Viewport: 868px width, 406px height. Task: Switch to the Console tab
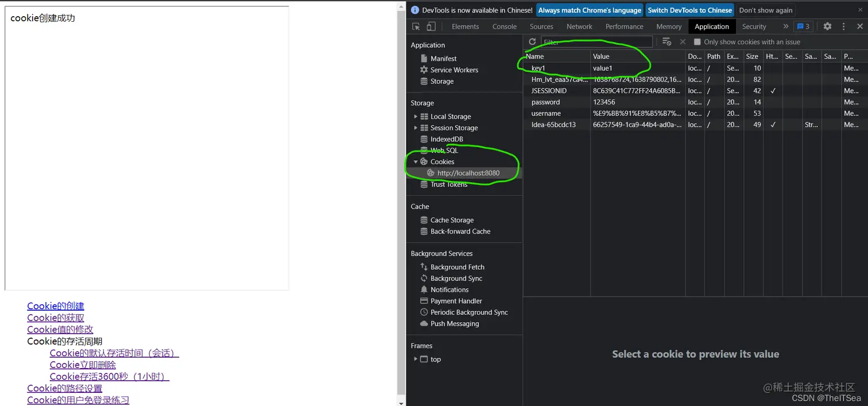point(505,26)
